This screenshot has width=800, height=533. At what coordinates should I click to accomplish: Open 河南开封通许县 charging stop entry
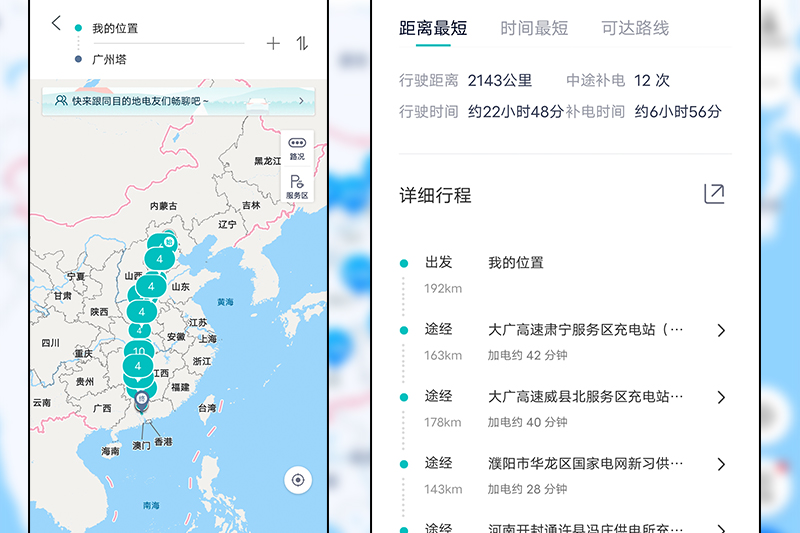click(585, 528)
